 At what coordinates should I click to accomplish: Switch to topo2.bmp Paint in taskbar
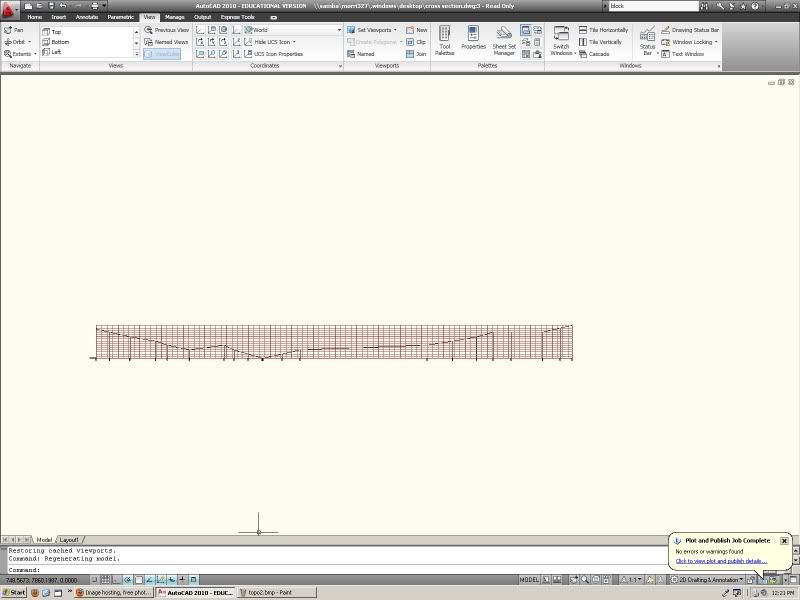[276, 592]
